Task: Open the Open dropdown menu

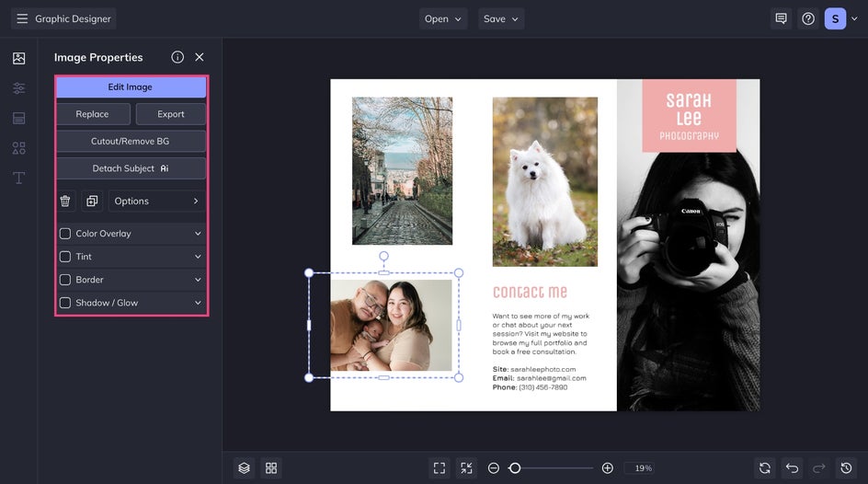Action: [443, 18]
